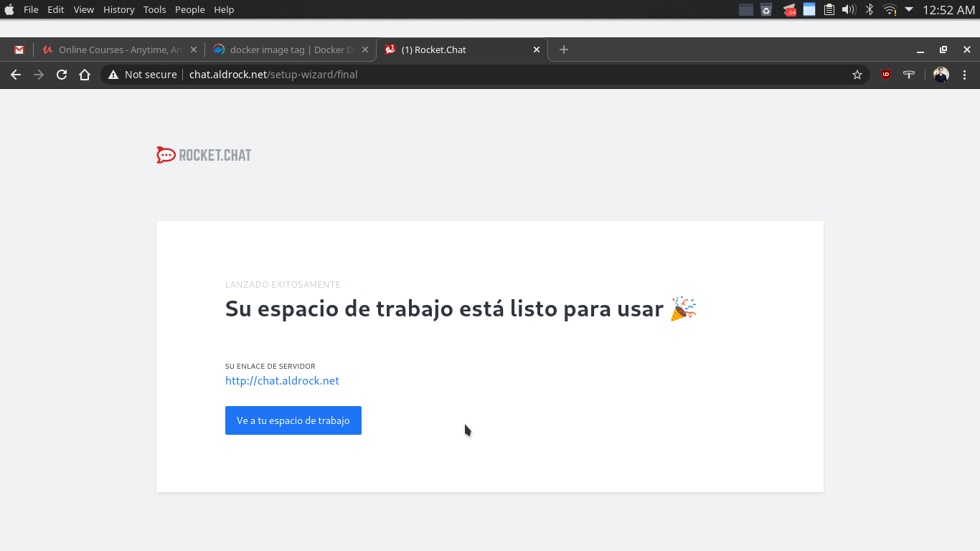Expand the system tray dropdown arrow
980x551 pixels.
[x=909, y=9]
